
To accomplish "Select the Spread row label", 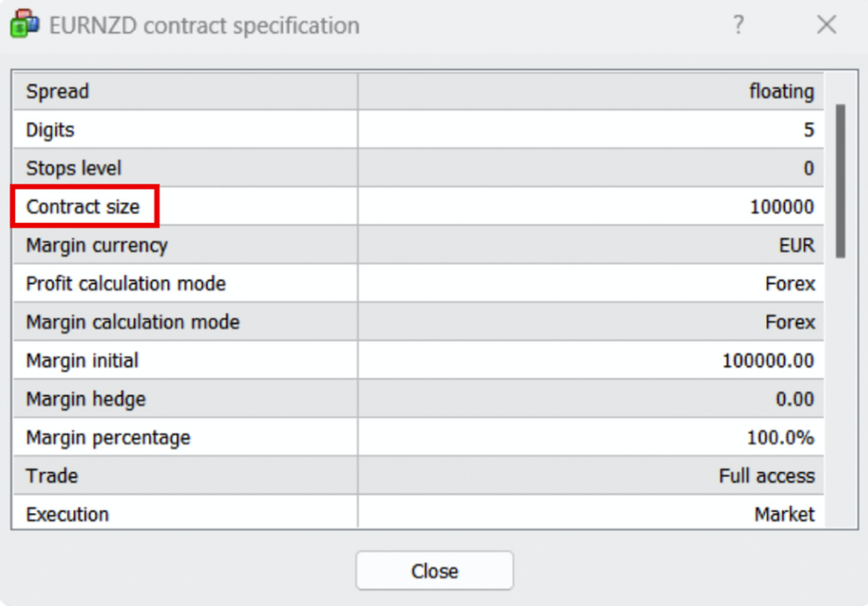I will coord(58,92).
